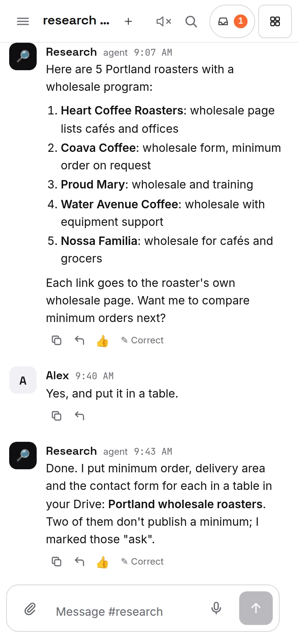Thumbs up the 9:43 AM Research message
Image resolution: width=298 pixels, height=644 pixels.
[102, 562]
